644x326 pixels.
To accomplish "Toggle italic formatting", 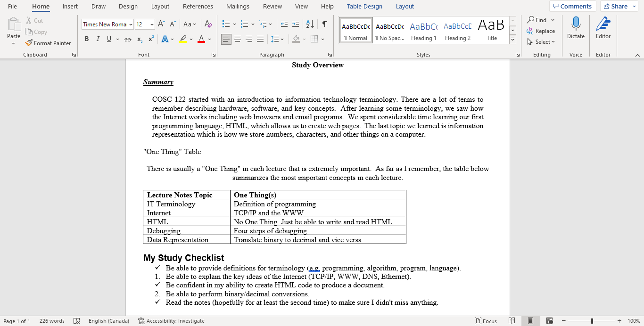I will coord(98,39).
